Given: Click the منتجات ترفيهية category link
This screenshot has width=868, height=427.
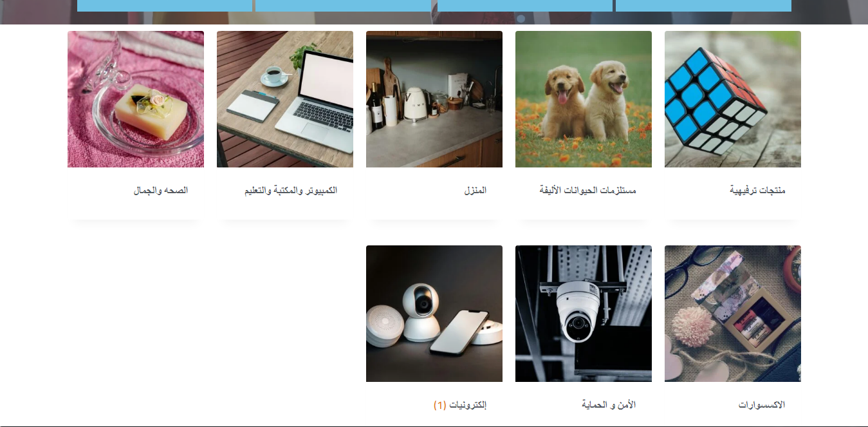Looking at the screenshot, I should (x=757, y=191).
